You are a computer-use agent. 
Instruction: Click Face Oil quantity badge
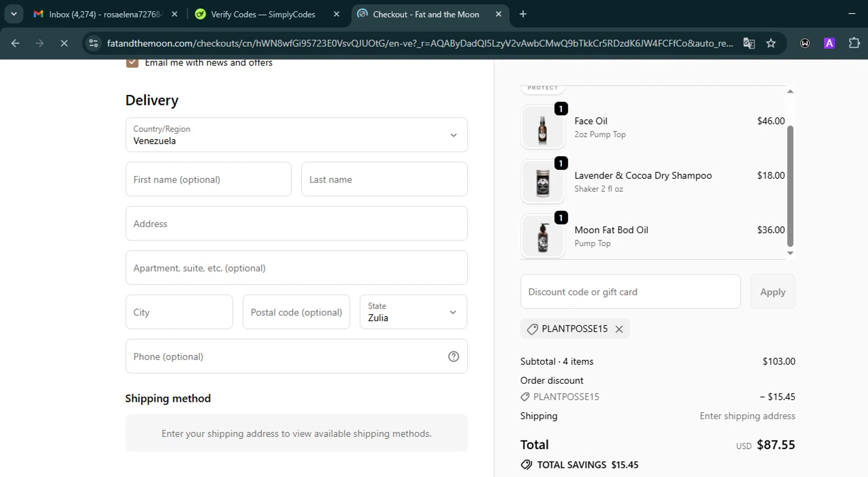click(x=561, y=109)
